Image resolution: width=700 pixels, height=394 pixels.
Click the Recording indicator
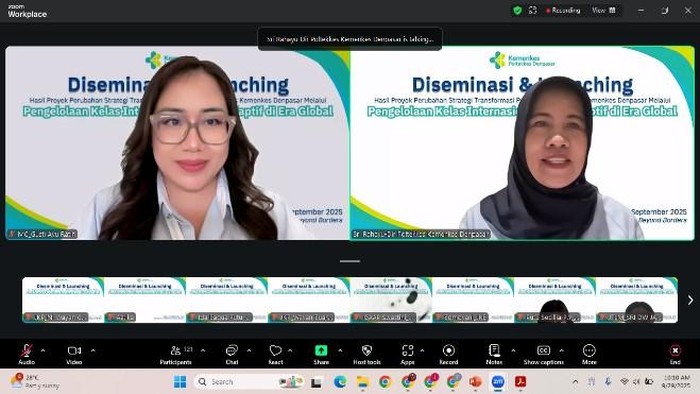pos(563,10)
